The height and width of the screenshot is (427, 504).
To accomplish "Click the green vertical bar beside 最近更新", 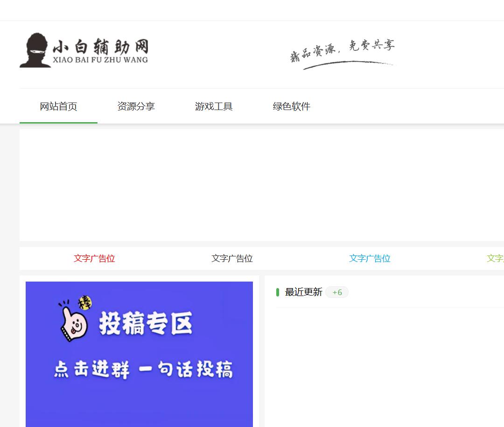I will (x=277, y=292).
